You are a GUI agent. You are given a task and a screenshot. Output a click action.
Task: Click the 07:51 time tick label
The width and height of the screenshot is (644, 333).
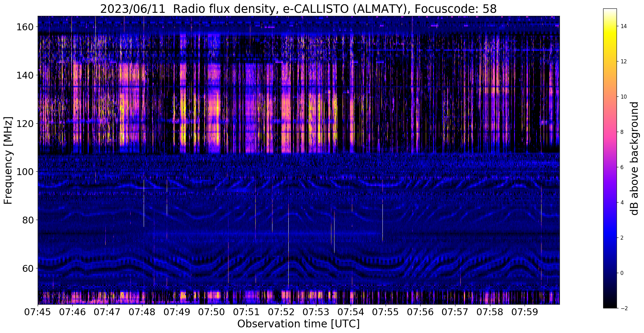pyautogui.click(x=247, y=312)
